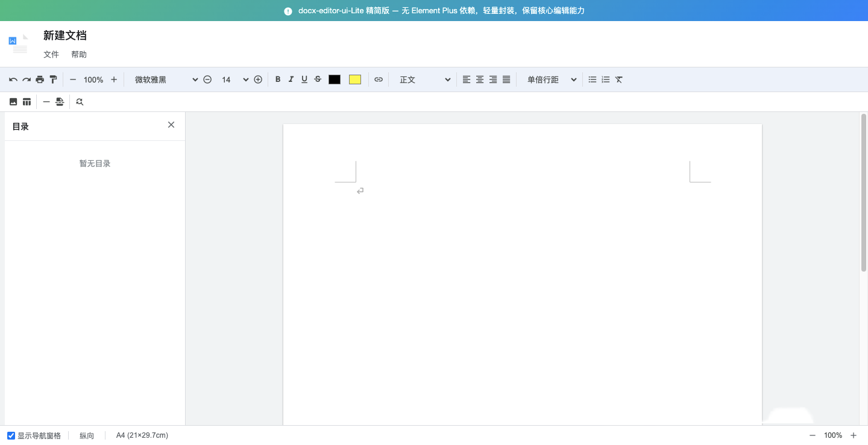Click the info icon in top banner
This screenshot has height=445, width=868.
click(288, 11)
